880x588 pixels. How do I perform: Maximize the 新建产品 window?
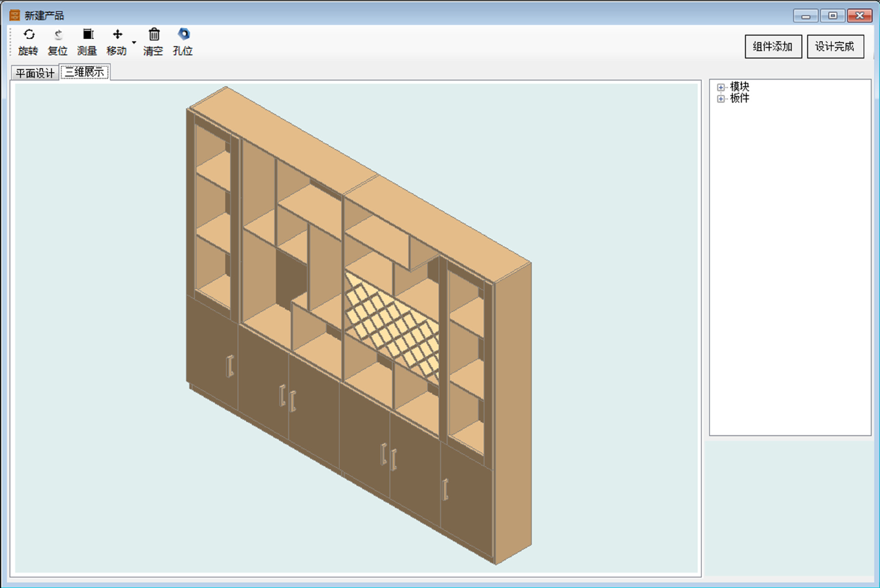(x=832, y=16)
